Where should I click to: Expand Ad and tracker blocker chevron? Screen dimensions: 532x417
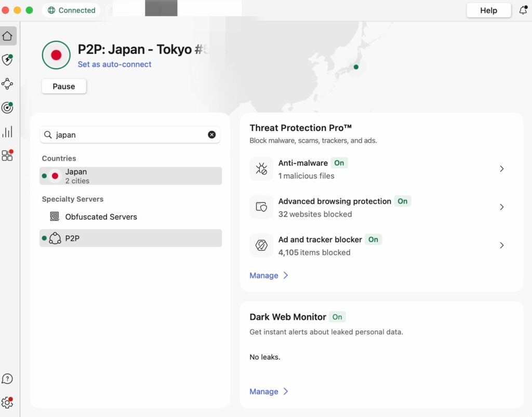point(501,246)
